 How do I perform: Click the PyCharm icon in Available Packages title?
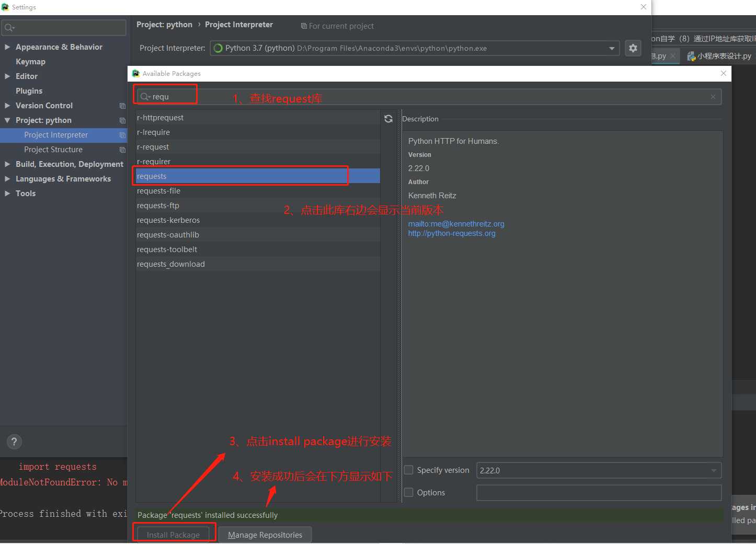click(x=136, y=73)
